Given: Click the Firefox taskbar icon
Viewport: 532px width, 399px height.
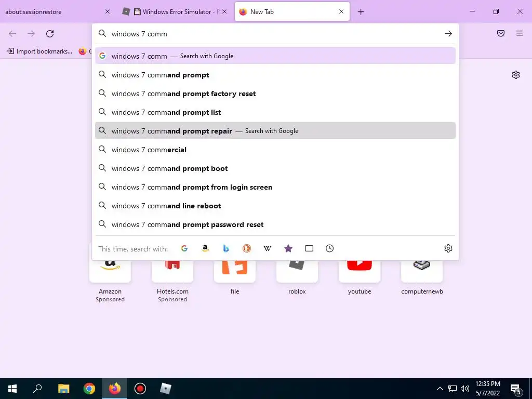Looking at the screenshot, I should coord(115,389).
